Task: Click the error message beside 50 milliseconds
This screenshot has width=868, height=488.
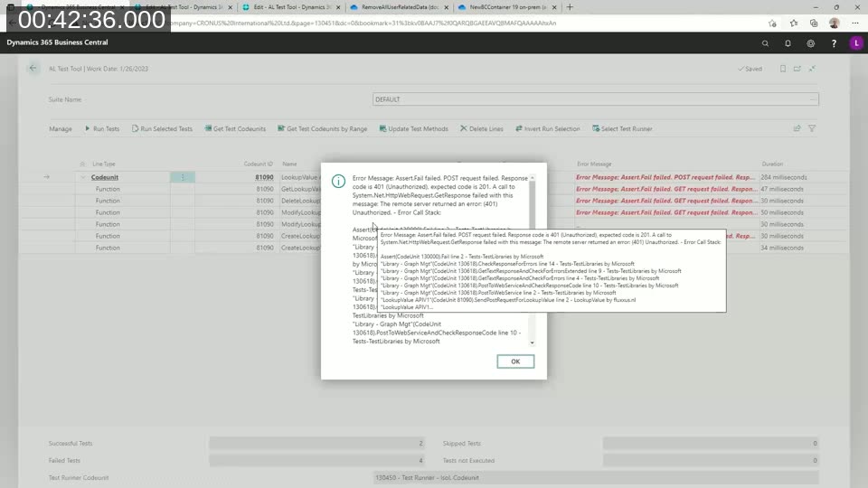Action: (x=665, y=212)
